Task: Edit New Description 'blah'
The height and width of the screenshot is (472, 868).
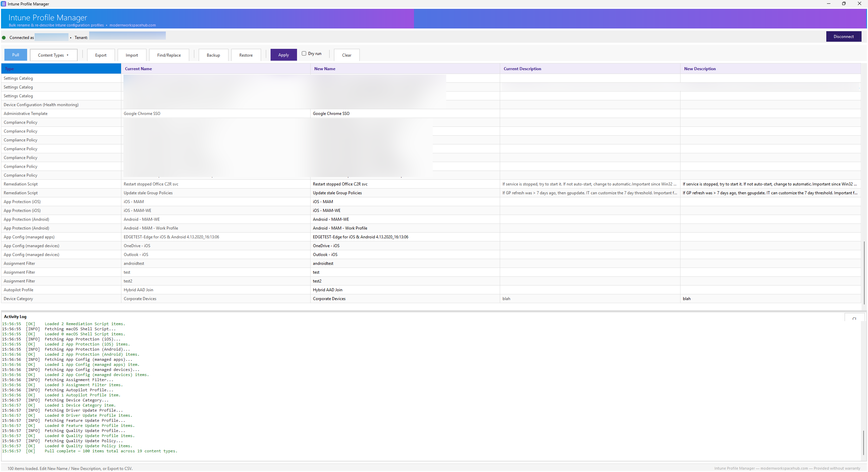Action: tap(770, 299)
